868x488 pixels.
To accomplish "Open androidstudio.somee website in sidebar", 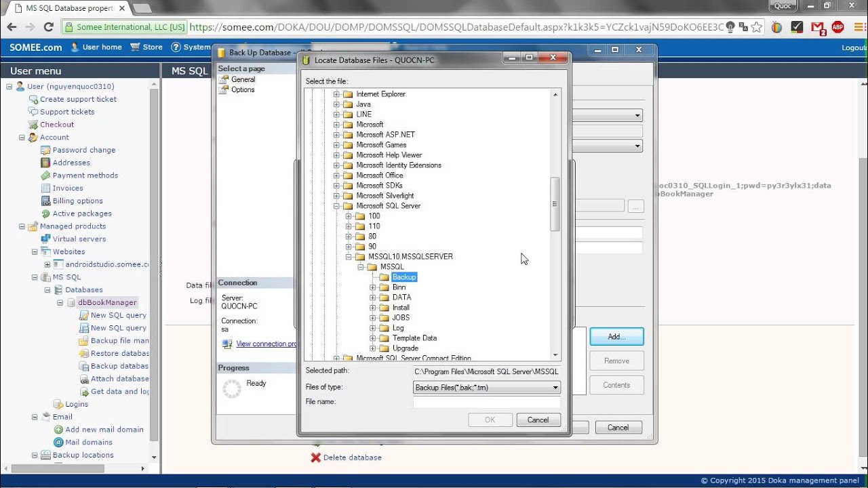I will tap(107, 264).
